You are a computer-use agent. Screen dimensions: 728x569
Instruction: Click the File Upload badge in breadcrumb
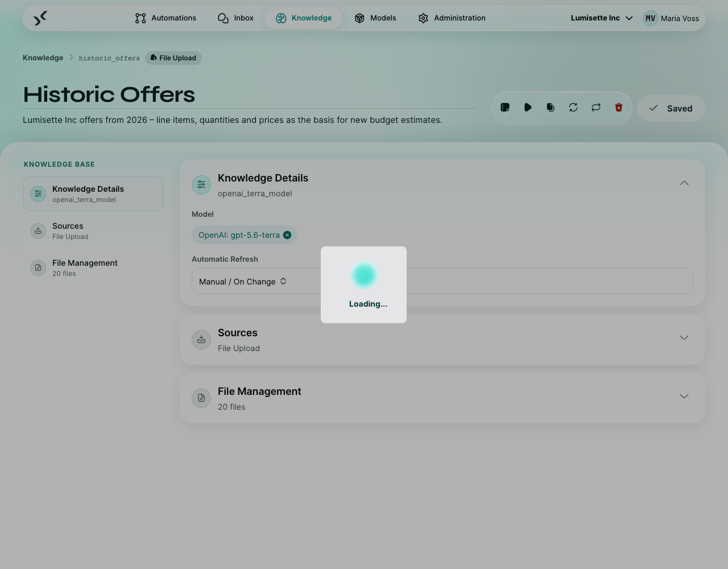173,58
